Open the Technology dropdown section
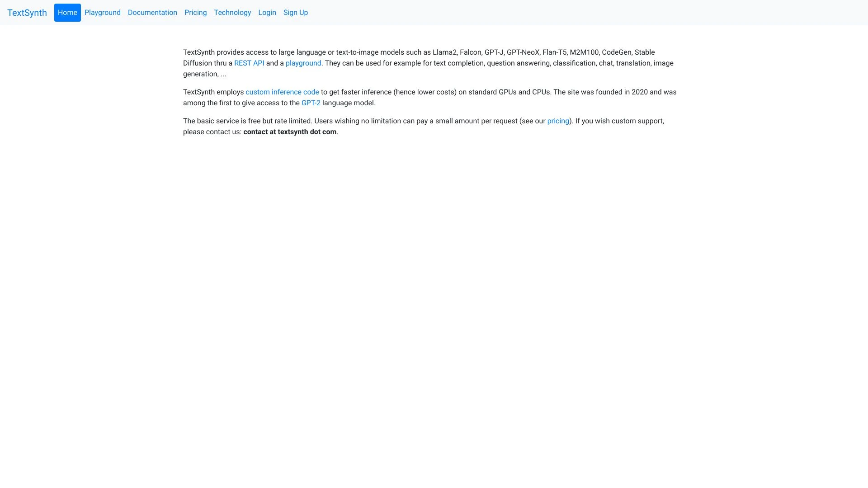868x488 pixels. click(232, 13)
